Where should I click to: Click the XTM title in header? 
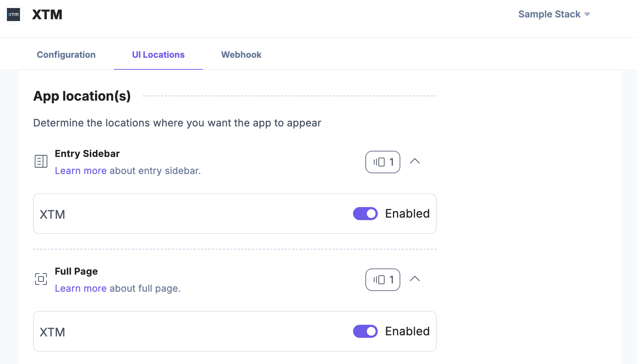coord(47,15)
